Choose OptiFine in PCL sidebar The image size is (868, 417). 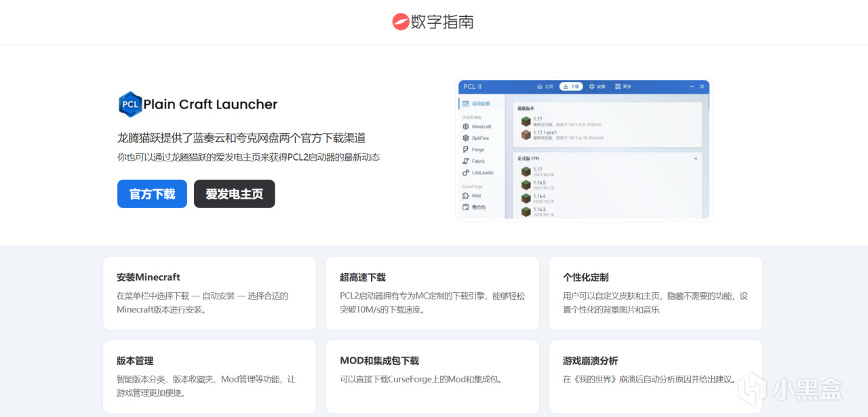coord(475,138)
